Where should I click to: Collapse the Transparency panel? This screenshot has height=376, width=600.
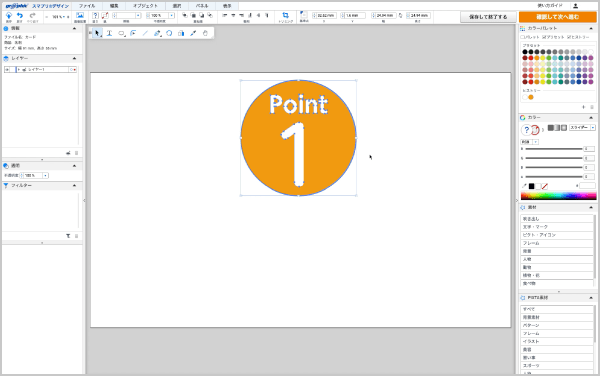coord(74,166)
